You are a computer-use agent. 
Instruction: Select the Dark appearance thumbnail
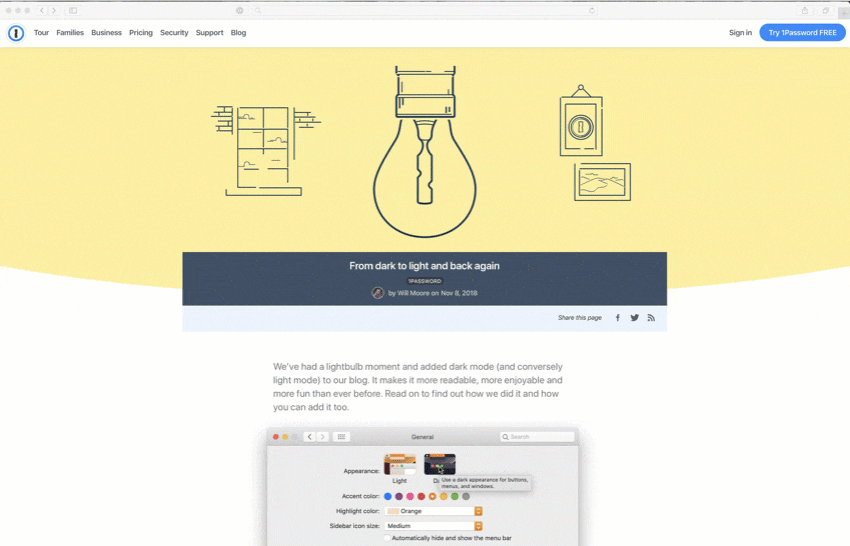point(440,465)
